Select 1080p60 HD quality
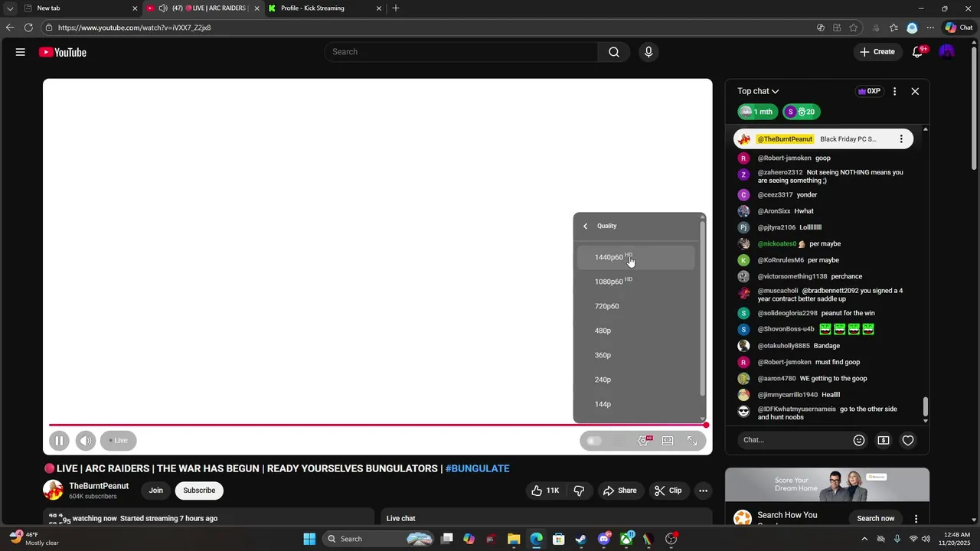This screenshot has width=980, height=551. click(x=636, y=282)
